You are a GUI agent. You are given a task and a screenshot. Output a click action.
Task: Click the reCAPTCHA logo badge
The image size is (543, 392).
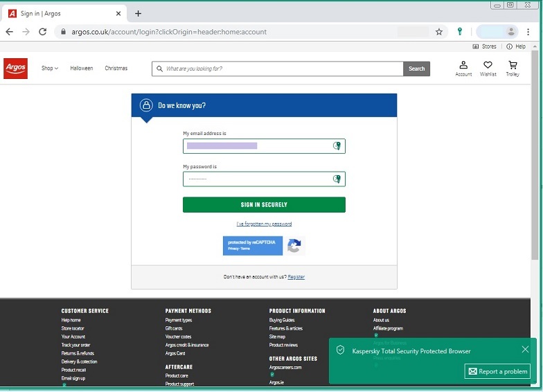[x=294, y=246]
